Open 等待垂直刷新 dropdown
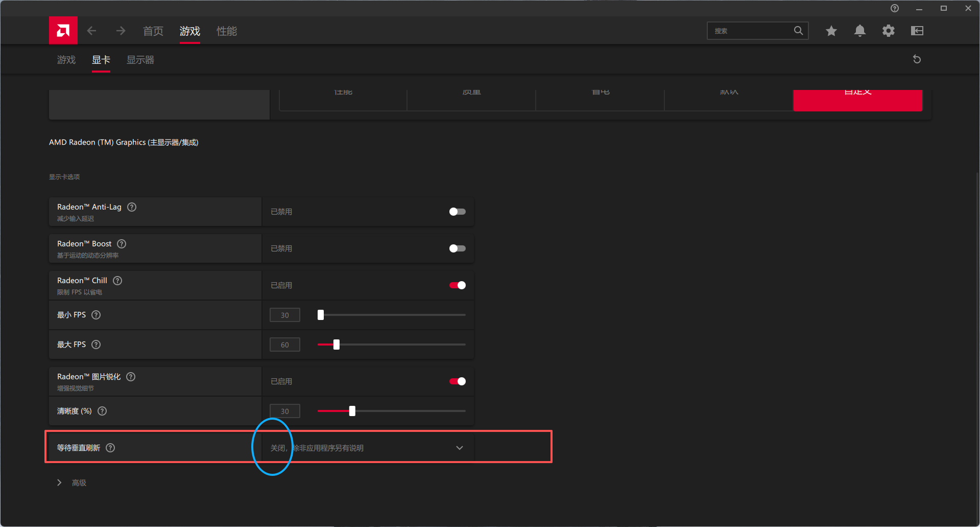Viewport: 980px width, 527px height. (x=368, y=448)
